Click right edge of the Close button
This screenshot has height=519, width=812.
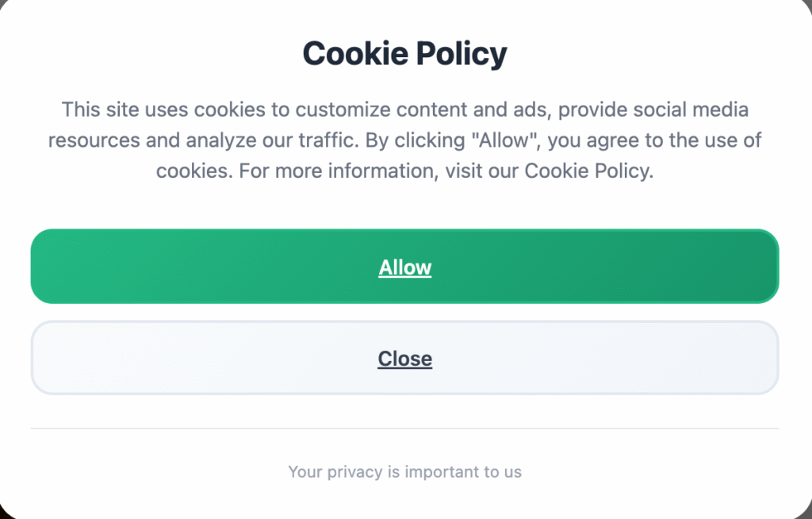tap(770, 358)
